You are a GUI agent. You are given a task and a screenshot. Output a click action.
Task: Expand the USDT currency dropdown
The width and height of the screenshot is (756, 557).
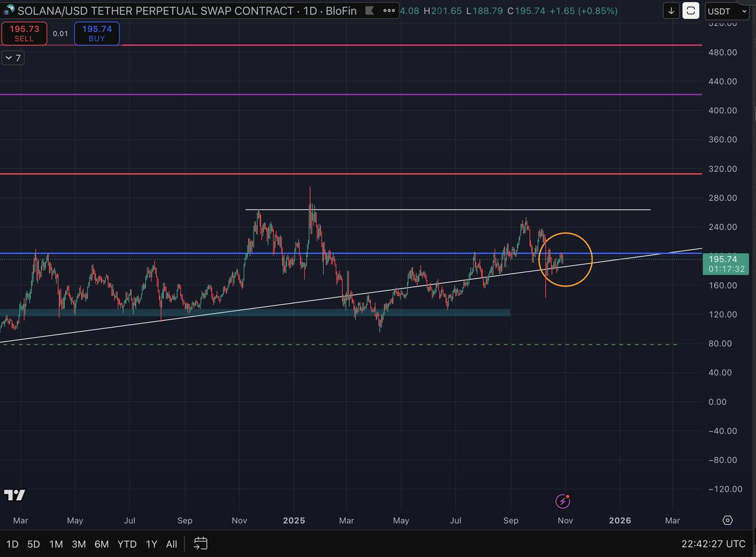(726, 11)
